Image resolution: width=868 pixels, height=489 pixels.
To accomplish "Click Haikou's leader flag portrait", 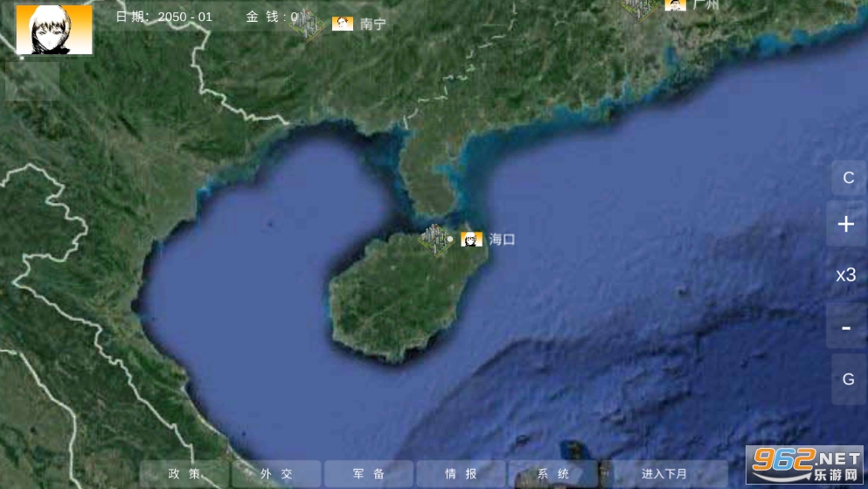I will (472, 239).
